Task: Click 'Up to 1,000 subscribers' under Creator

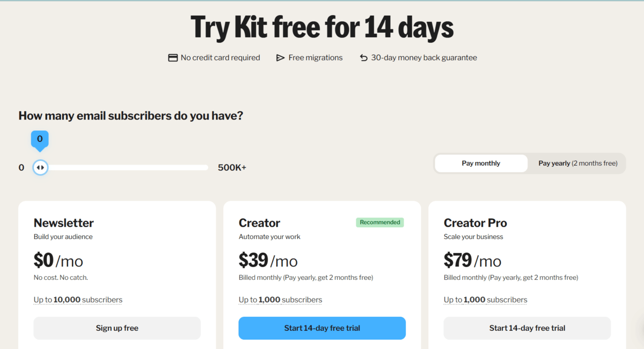Action: 280,300
